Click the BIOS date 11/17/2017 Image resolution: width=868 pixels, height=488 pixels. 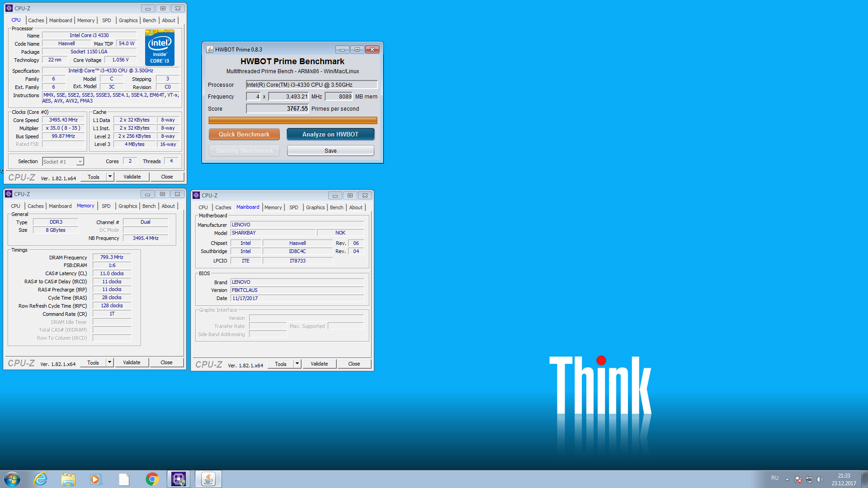(297, 298)
